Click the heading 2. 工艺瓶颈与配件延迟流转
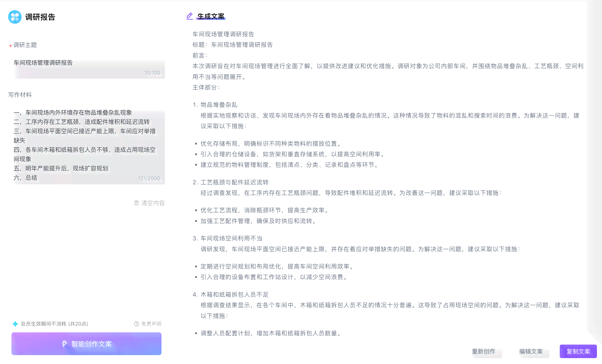Viewport: 602px width, 364px height. pos(230,182)
